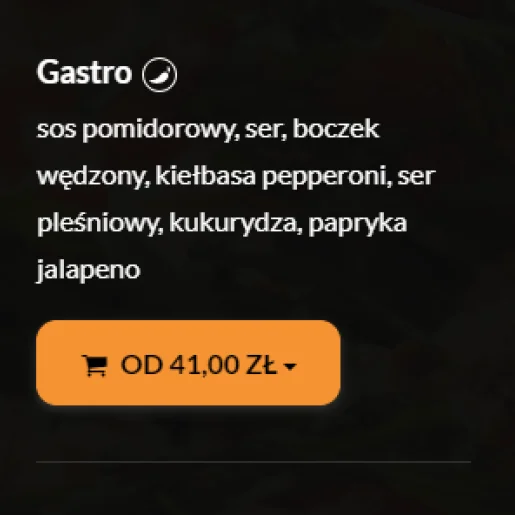
Task: Click the 41,00 price amount
Action: coord(204,365)
